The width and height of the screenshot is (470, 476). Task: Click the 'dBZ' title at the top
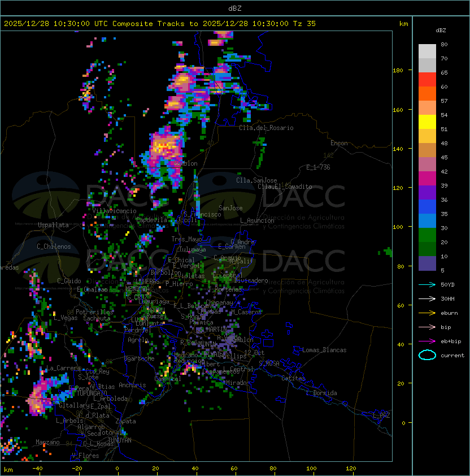(x=235, y=8)
